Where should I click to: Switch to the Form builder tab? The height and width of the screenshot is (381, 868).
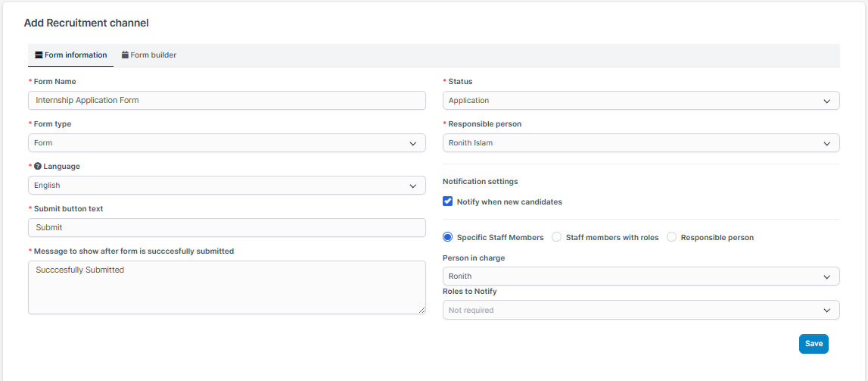[x=149, y=55]
